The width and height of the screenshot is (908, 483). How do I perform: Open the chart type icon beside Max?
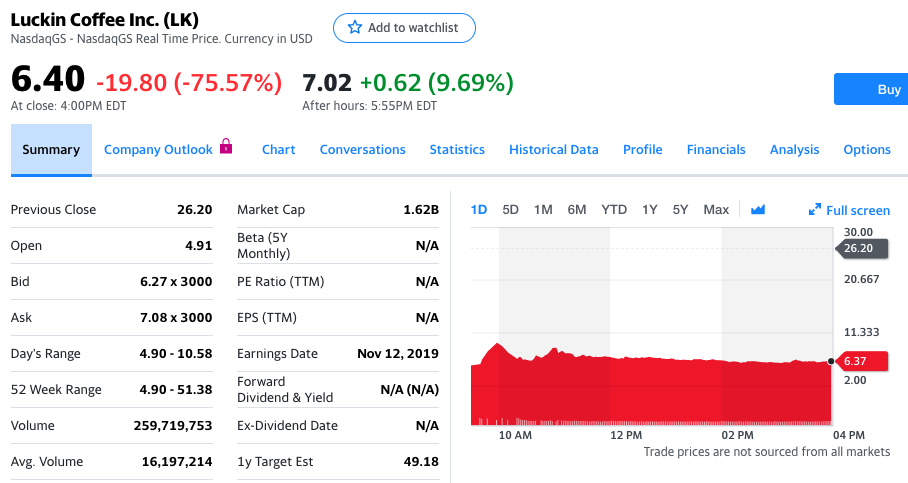tap(757, 210)
